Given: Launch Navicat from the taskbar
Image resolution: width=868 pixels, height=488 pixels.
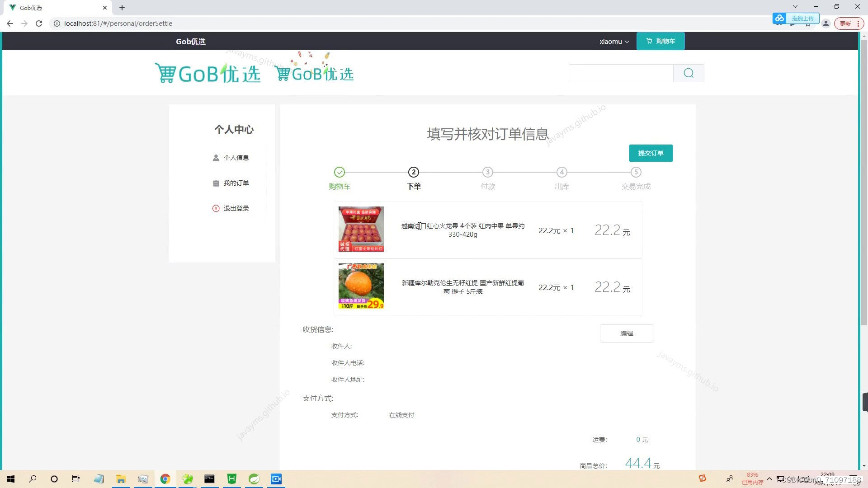Looking at the screenshot, I should tap(188, 479).
